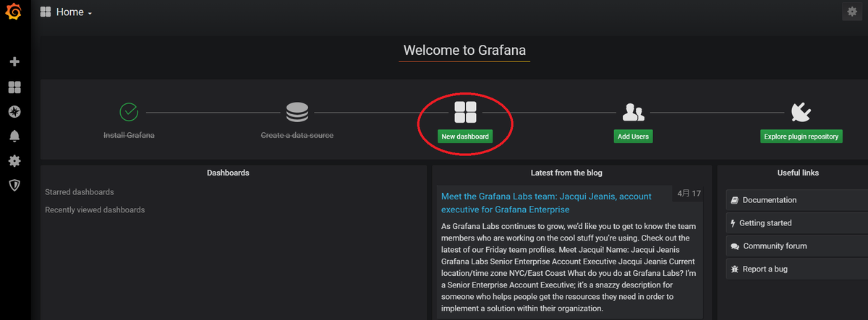Click the Documentation book icon
The height and width of the screenshot is (320, 868).
click(x=734, y=200)
